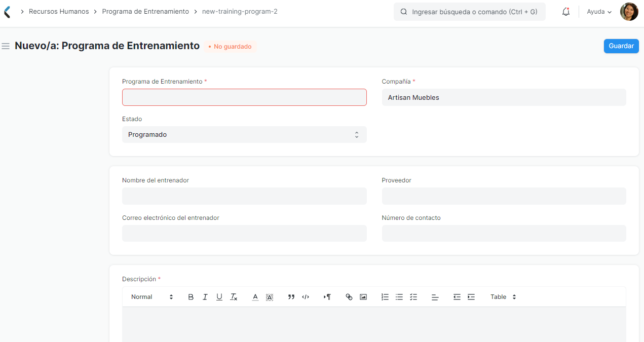
Task: Open the Estado dropdown showing Programado
Action: (x=244, y=135)
